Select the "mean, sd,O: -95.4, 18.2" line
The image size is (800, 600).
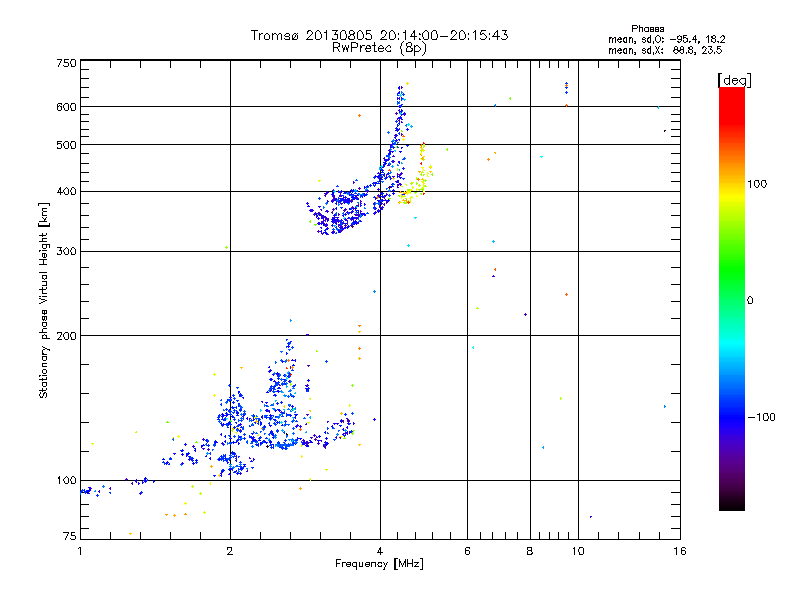666,39
